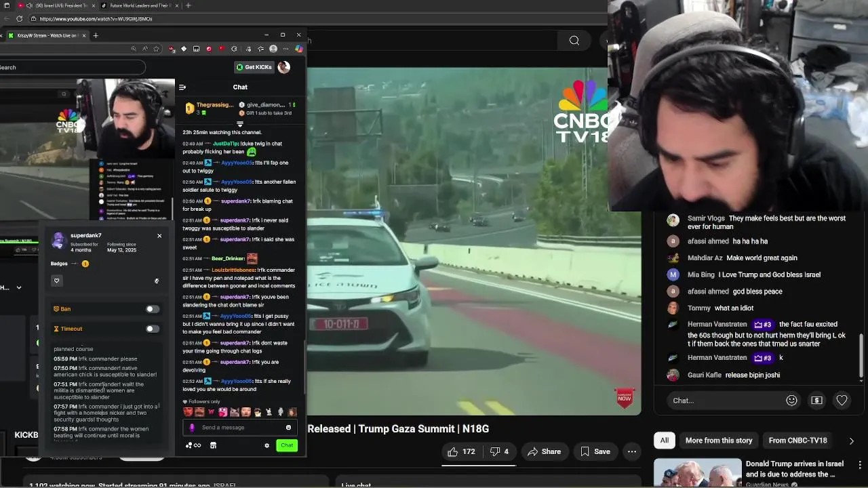This screenshot has height=488, width=868.
Task: Open Kick channel points icon
Action: (193, 445)
